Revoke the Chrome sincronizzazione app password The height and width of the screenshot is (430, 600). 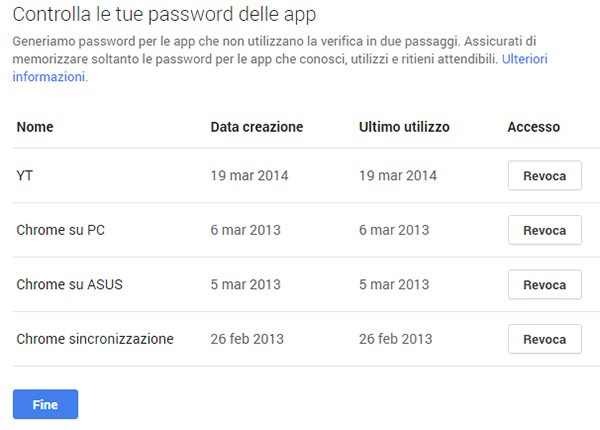(x=544, y=339)
